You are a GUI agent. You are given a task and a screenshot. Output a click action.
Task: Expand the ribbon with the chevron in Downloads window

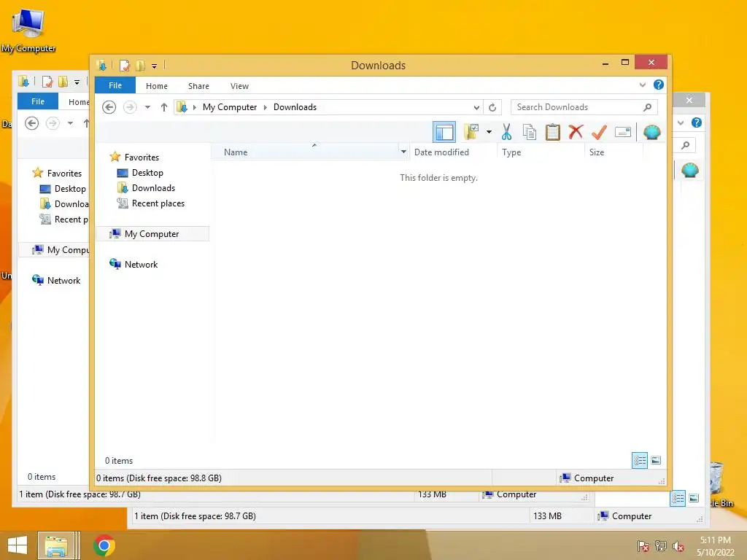[x=642, y=85]
